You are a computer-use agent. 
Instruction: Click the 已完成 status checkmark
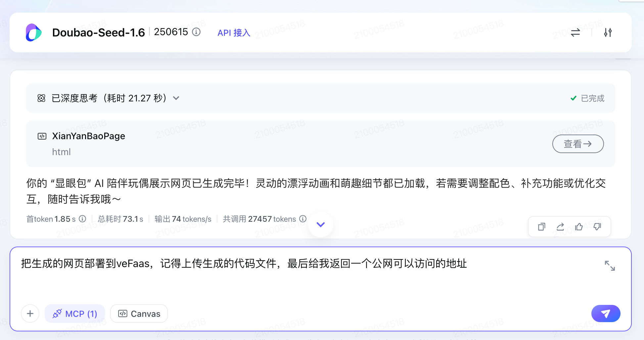[x=574, y=98]
